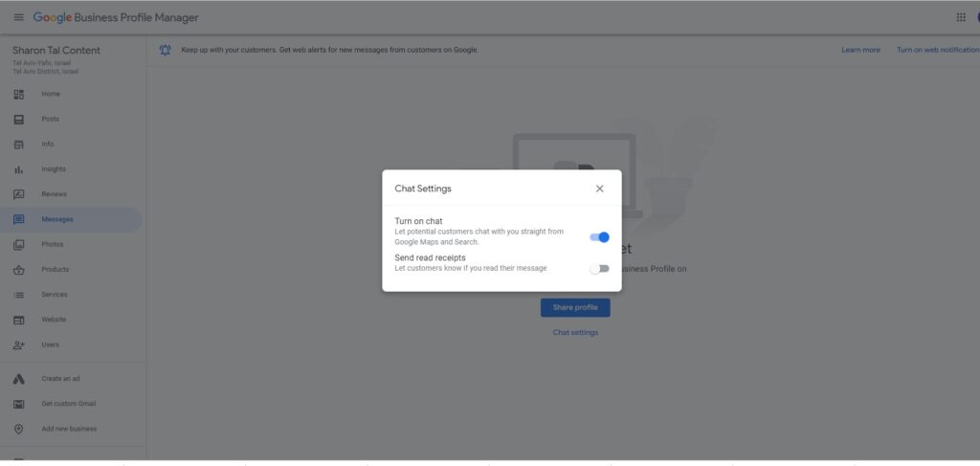Screen dimensions: 980x466
Task: Close the Chat Settings dialog
Action: pos(599,189)
